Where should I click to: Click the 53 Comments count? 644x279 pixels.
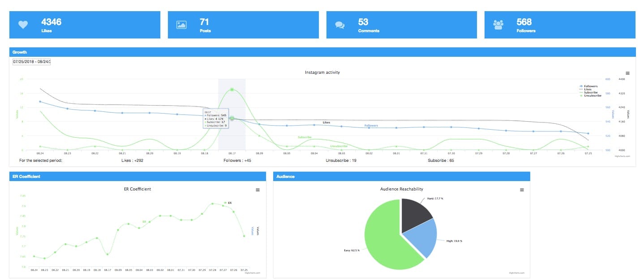(x=363, y=21)
